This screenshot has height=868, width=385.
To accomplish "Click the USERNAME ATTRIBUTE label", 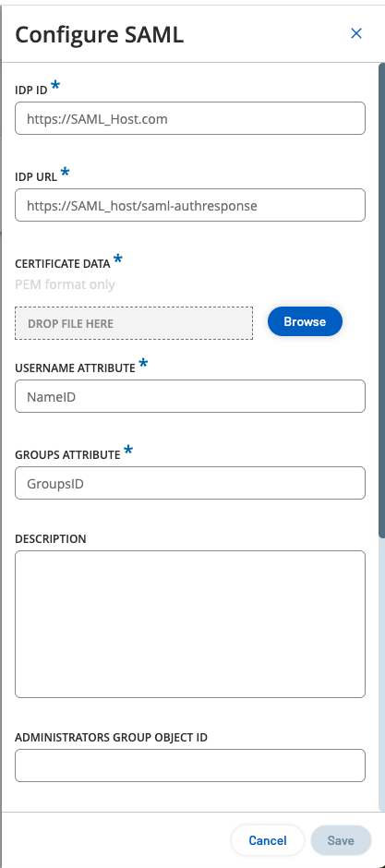I will click(75, 368).
